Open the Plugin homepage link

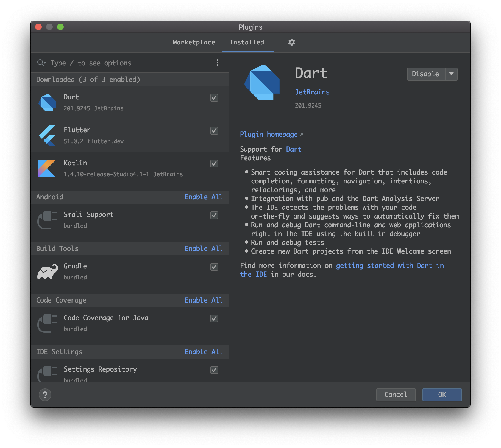(x=269, y=135)
